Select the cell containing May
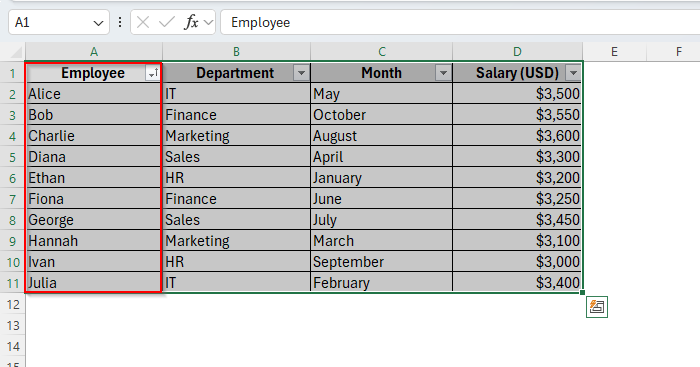Screen dimensions: 700x367 [382, 94]
